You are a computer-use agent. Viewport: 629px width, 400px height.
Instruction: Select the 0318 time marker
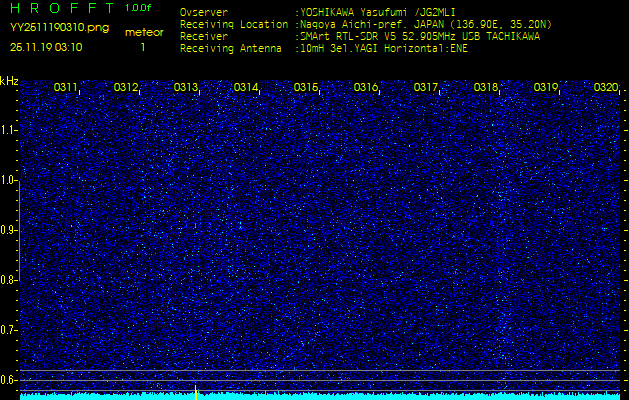(486, 88)
